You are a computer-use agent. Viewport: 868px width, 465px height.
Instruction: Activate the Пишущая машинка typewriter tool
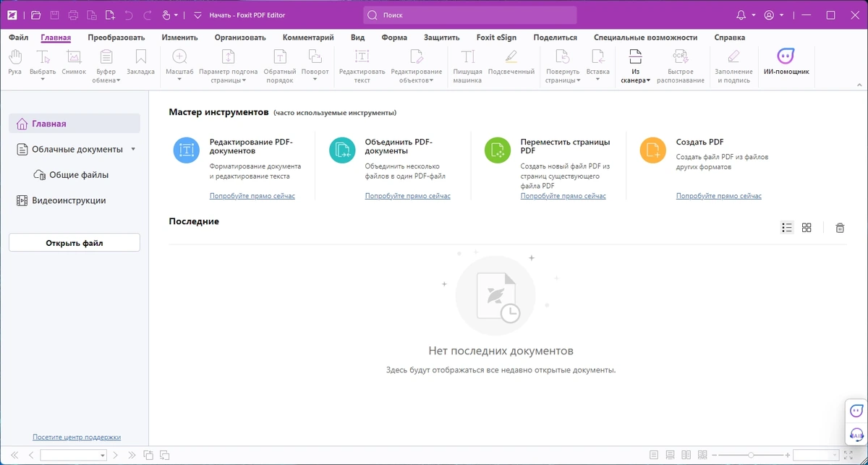[467, 66]
